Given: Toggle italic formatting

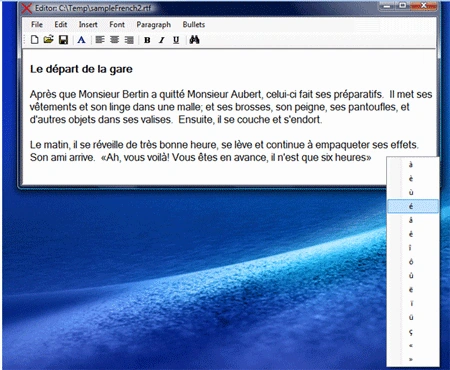Looking at the screenshot, I should click(x=162, y=40).
